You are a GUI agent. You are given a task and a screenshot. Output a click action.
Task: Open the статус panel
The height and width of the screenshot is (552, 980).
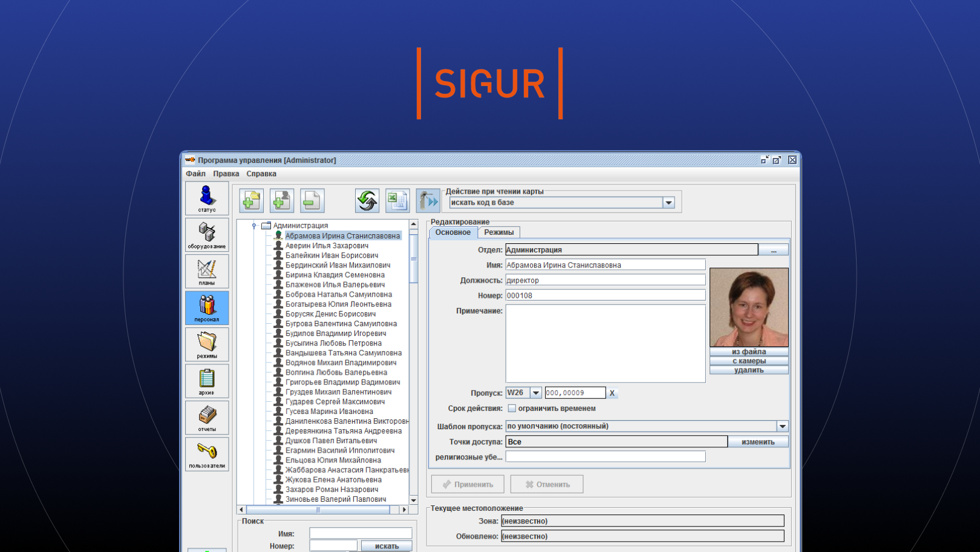point(206,199)
